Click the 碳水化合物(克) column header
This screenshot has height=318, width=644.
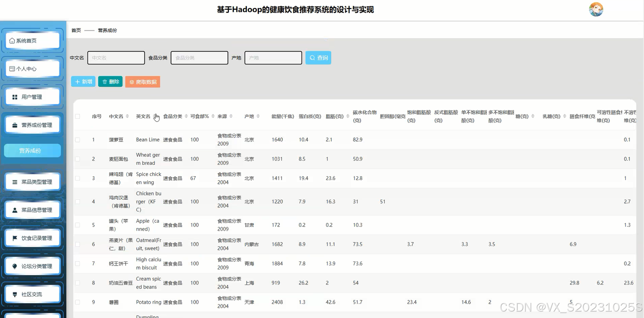pos(365,116)
